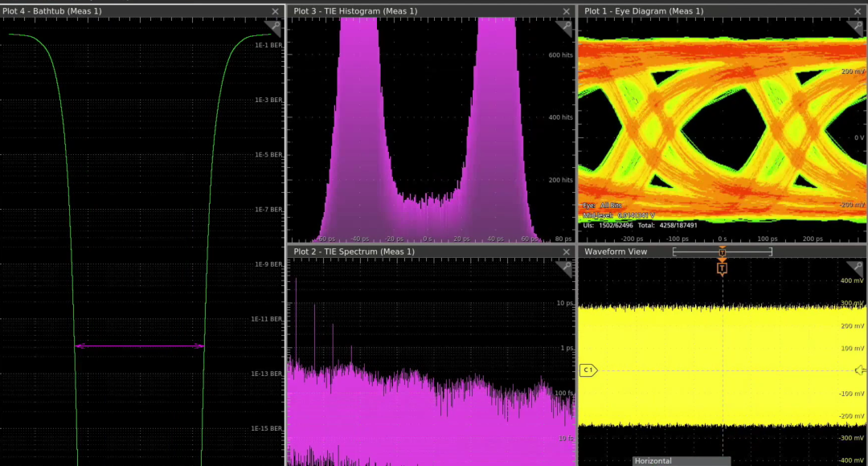The height and width of the screenshot is (466, 868).
Task: Click the Mid-level voltage readout
Action: [619, 215]
